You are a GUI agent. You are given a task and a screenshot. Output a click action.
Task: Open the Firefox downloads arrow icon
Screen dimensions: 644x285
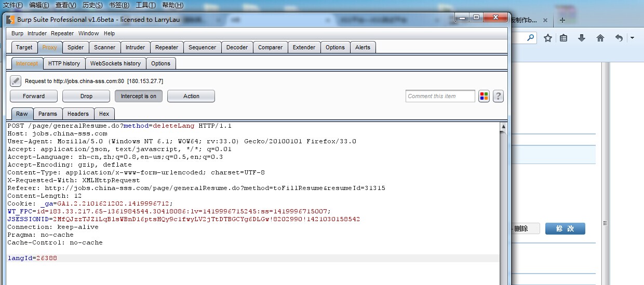click(x=582, y=38)
